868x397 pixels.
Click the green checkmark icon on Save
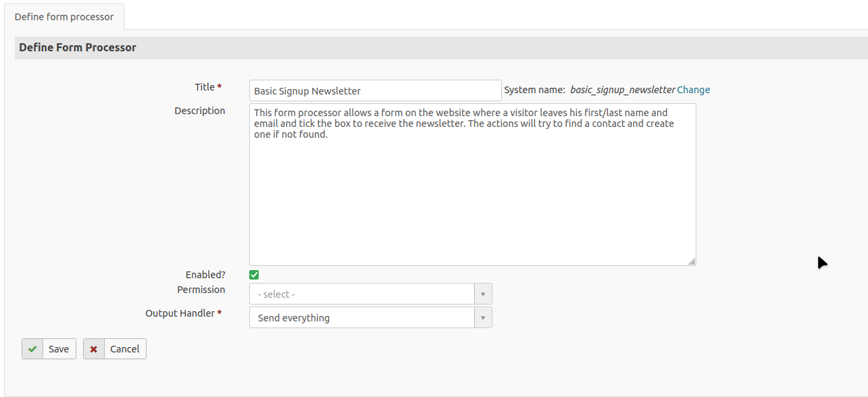coord(32,349)
